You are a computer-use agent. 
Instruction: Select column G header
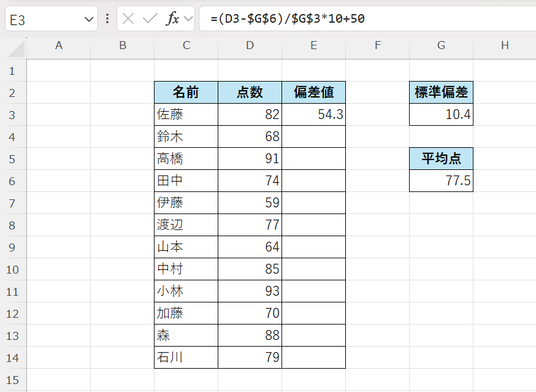pyautogui.click(x=441, y=45)
